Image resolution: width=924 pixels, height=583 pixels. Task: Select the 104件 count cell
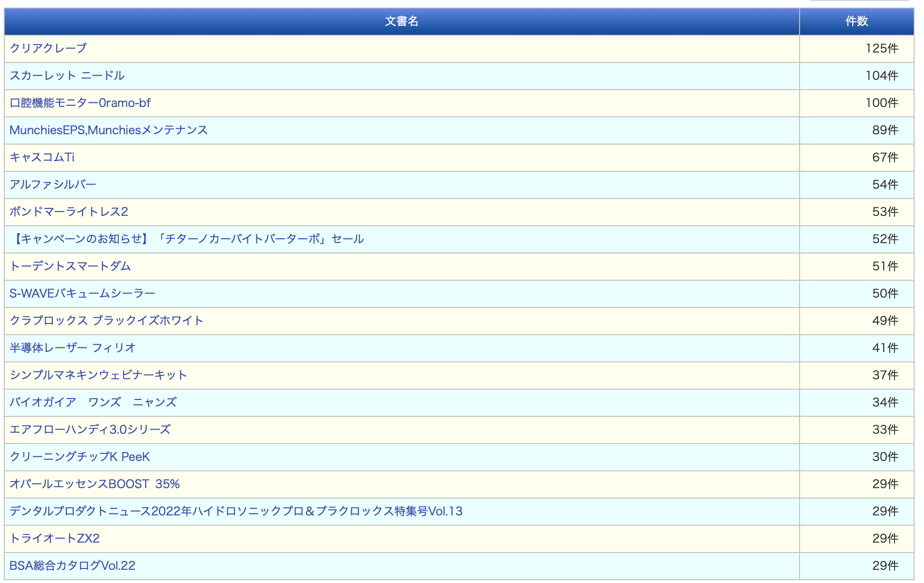857,76
